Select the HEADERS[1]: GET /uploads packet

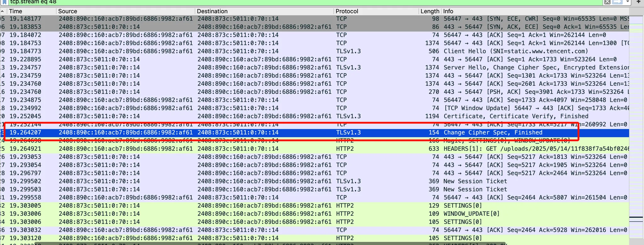click(314, 149)
